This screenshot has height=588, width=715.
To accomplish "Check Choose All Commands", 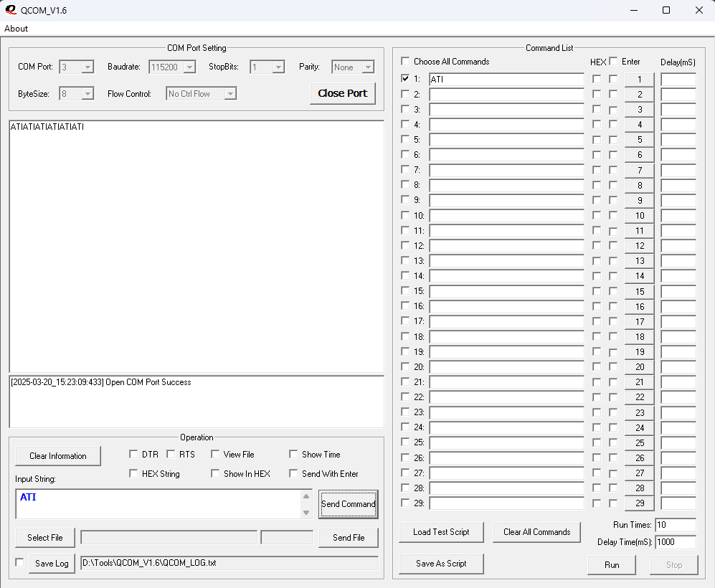I will (405, 62).
